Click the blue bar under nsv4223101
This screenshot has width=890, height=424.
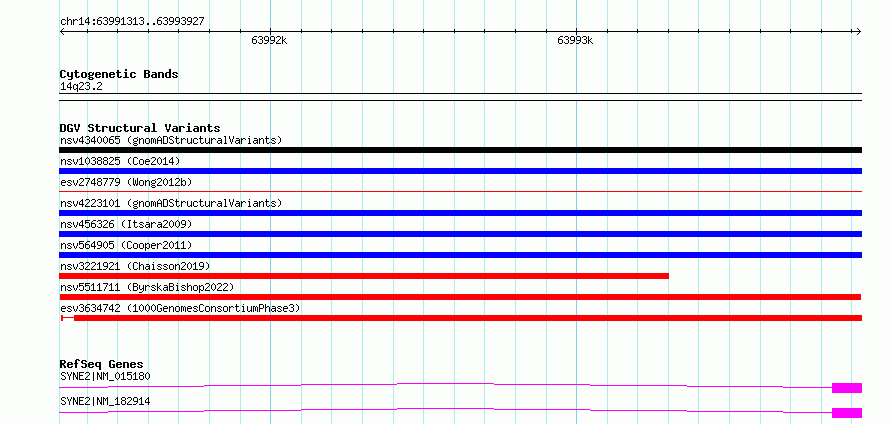click(460, 213)
